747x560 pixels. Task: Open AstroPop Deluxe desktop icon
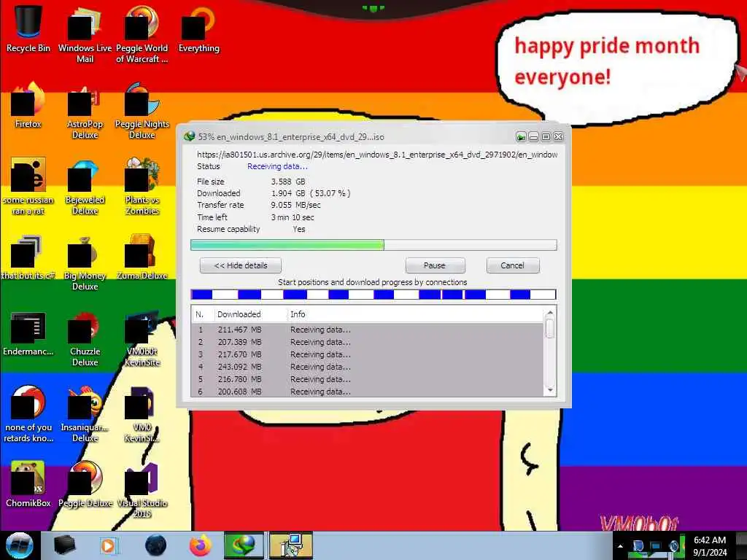85,111
